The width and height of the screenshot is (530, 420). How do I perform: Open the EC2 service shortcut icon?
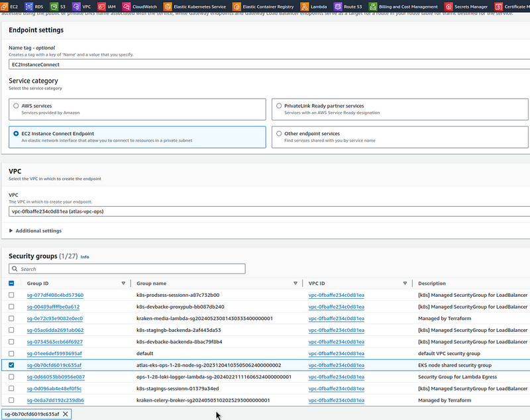(5, 7)
